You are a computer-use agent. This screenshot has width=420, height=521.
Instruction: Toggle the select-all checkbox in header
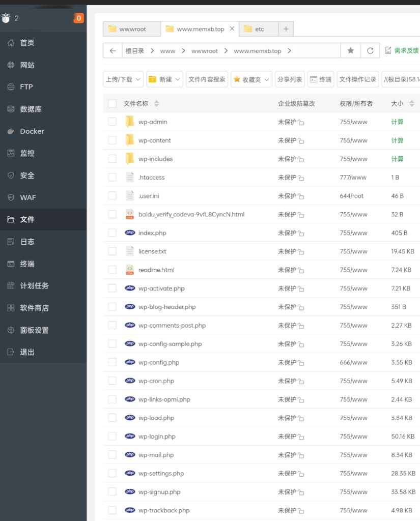click(x=113, y=104)
